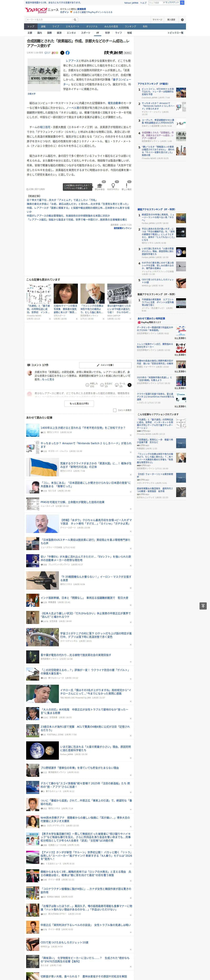The image size is (210, 980).
Task: Open マイページ link
Action: click(x=157, y=20)
